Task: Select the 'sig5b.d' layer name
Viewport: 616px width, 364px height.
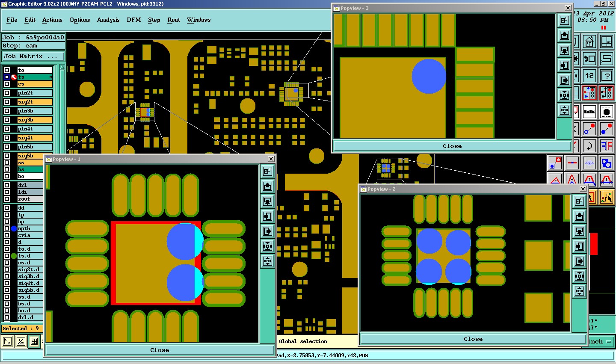Action: click(x=30, y=290)
